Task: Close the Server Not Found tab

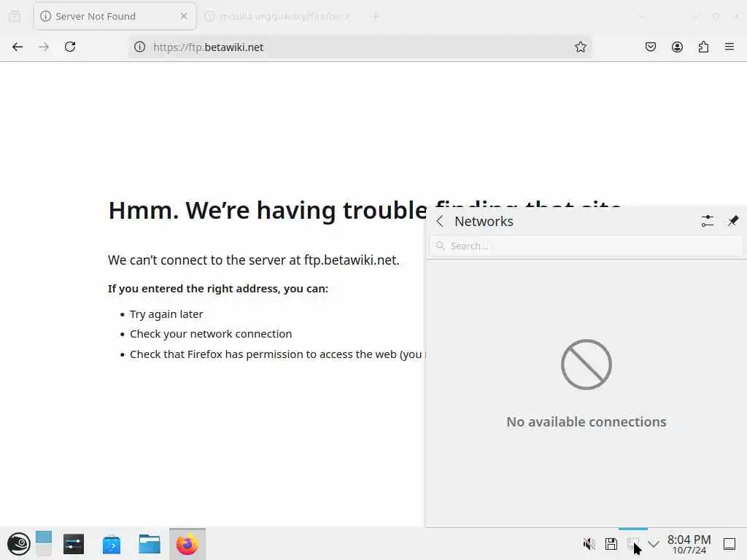Action: (x=184, y=16)
